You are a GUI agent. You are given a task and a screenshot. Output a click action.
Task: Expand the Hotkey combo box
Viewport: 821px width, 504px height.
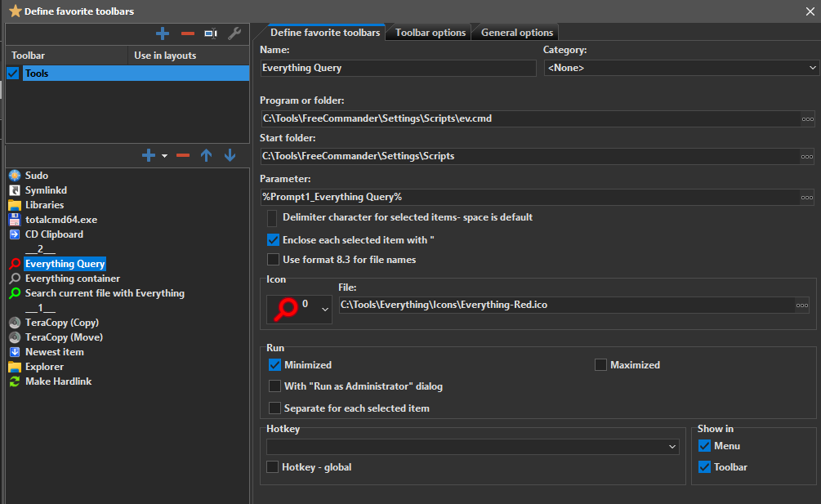click(672, 447)
